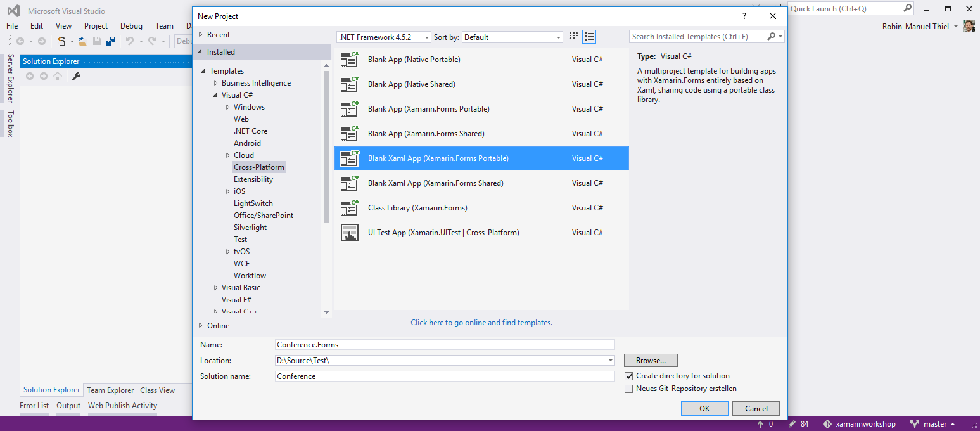Click the OK button
Viewport: 980px width, 431px height.
704,409
